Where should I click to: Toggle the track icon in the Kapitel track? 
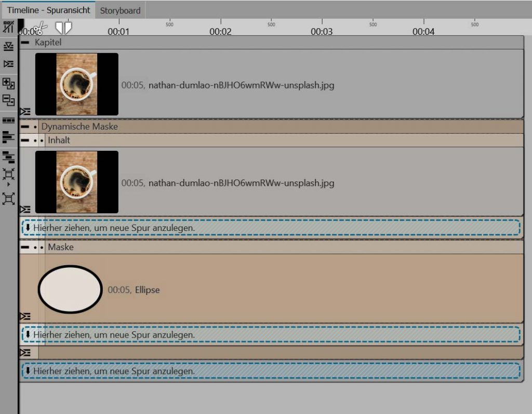tap(24, 111)
